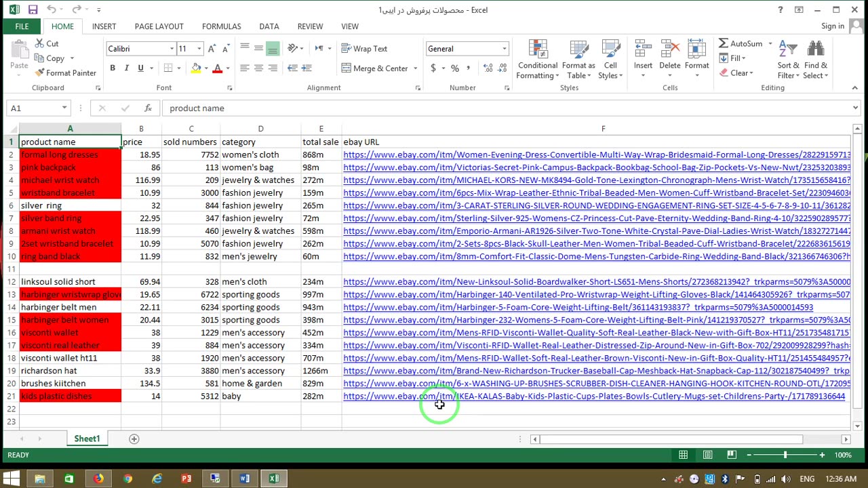Expand the AutoSum dropdown arrow
The image size is (868, 488).
[x=770, y=43]
